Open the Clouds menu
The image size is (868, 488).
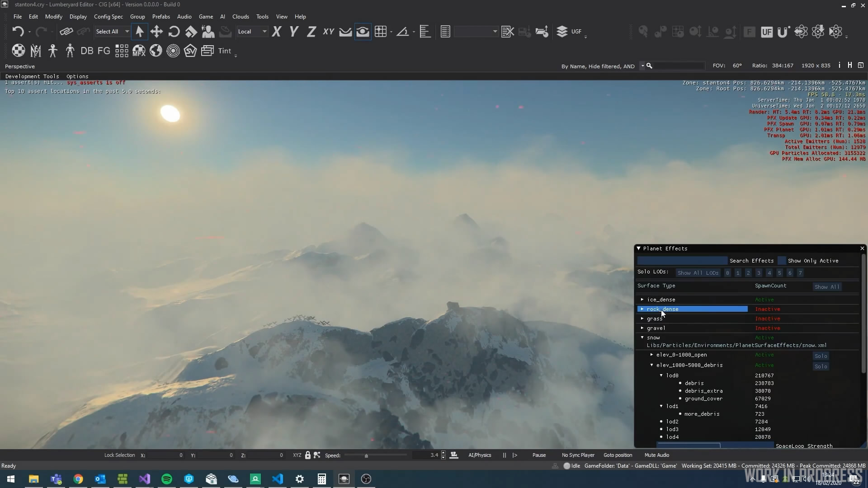(x=241, y=17)
